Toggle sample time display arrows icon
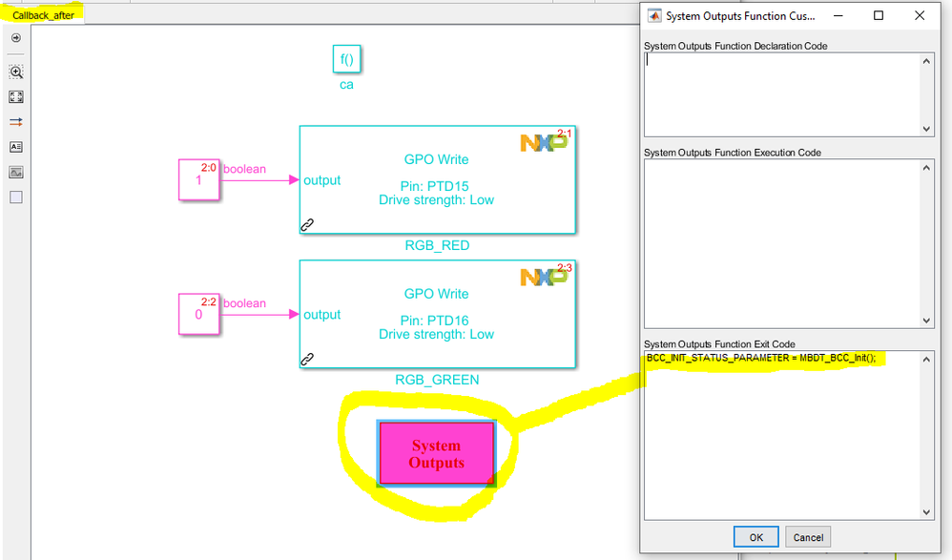952x560 pixels. click(16, 122)
